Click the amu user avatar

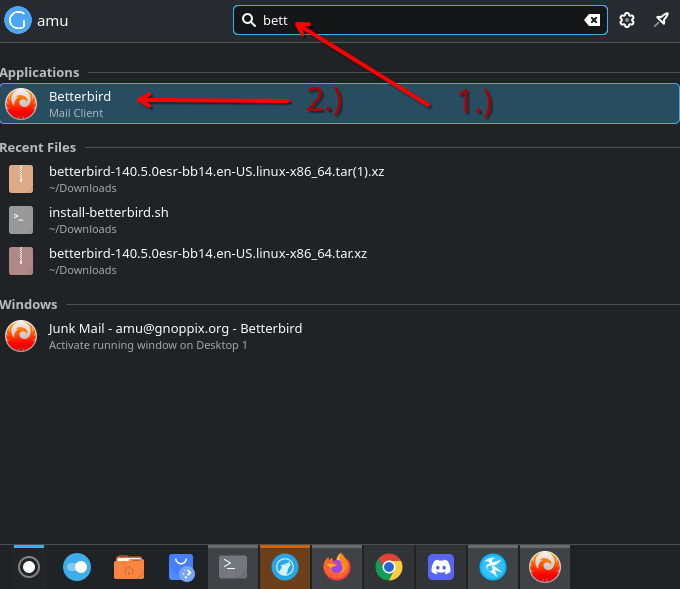point(18,21)
